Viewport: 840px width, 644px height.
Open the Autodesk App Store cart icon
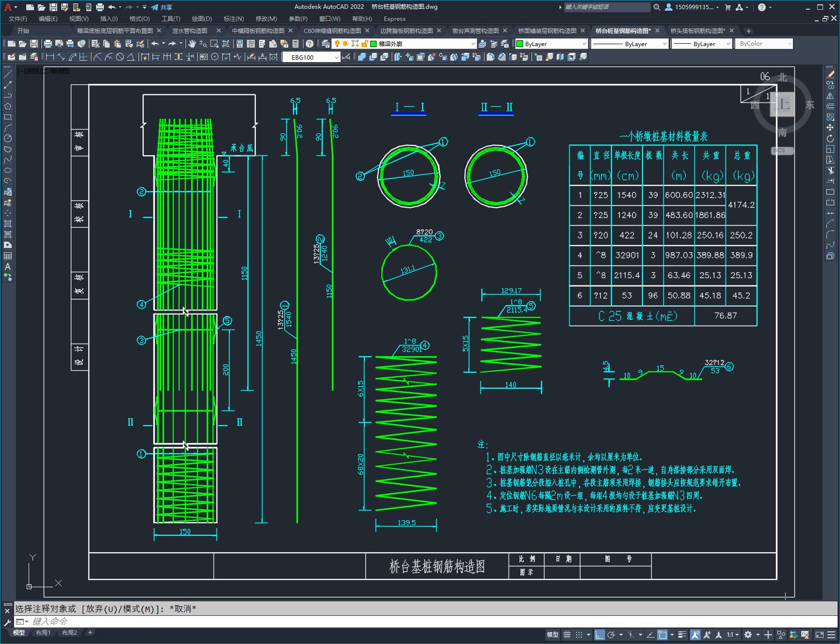(727, 7)
